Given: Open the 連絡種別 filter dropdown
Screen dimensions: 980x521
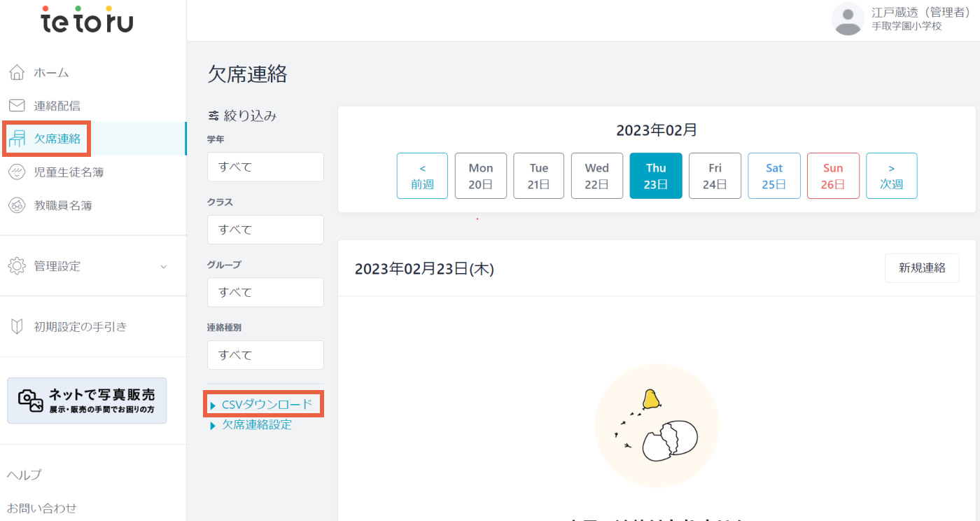Looking at the screenshot, I should 265,355.
